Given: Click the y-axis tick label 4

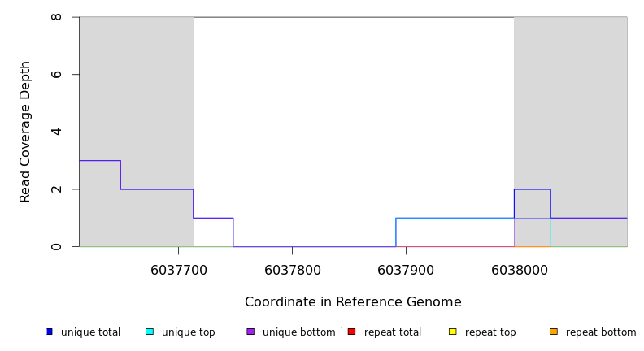Looking at the screenshot, I should pos(56,132).
